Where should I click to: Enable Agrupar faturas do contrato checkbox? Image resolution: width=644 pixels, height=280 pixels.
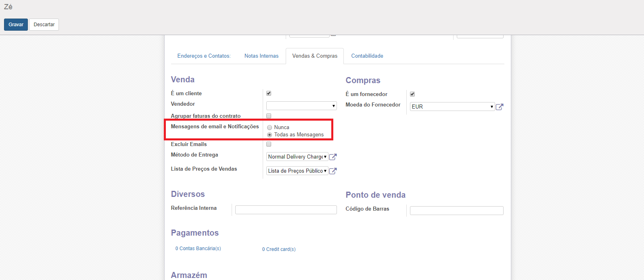[269, 116]
